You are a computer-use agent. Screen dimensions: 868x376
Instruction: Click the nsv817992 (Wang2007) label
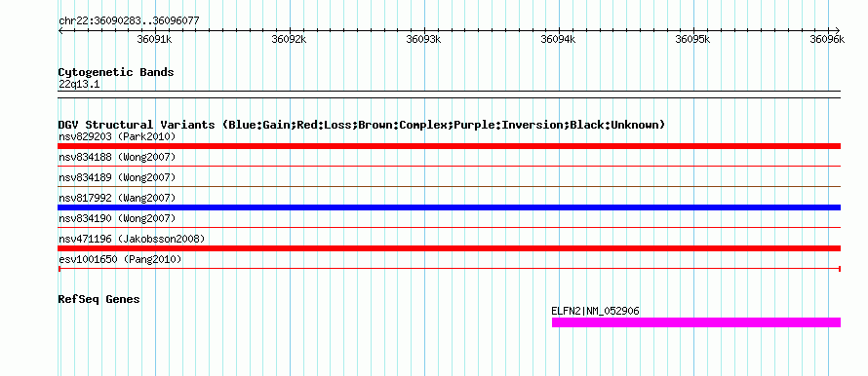[x=117, y=198]
